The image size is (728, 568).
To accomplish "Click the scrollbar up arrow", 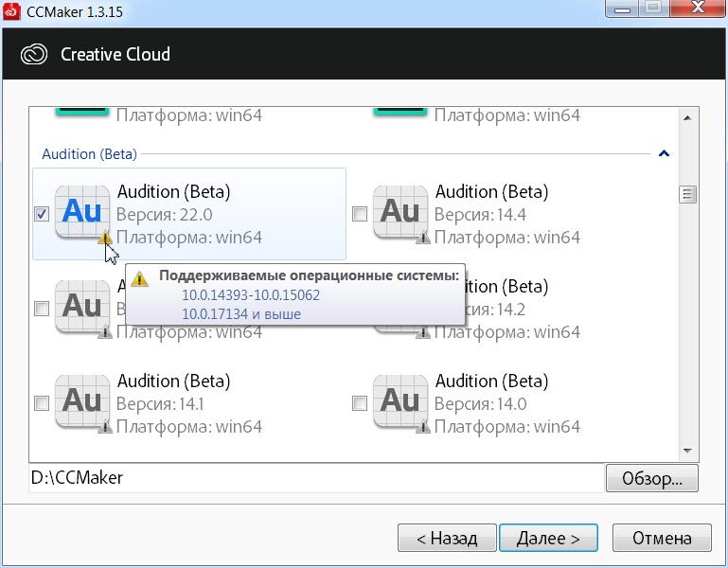I will (x=687, y=118).
